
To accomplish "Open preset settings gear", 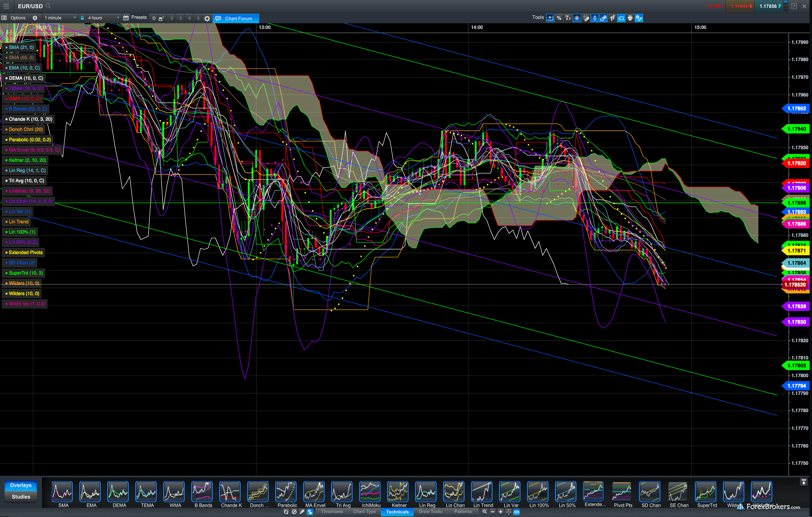I will click(x=207, y=19).
